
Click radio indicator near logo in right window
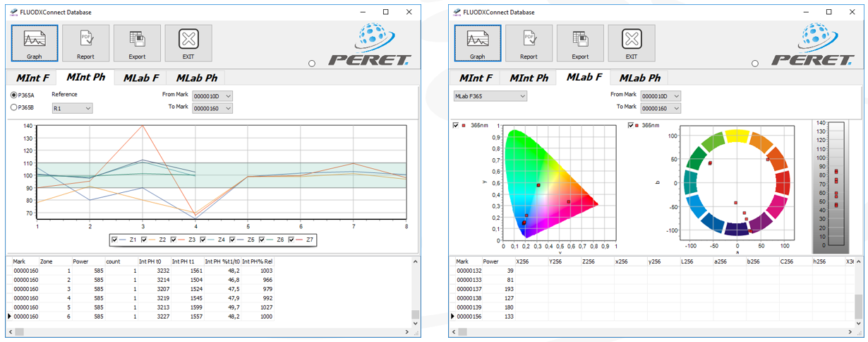point(755,64)
